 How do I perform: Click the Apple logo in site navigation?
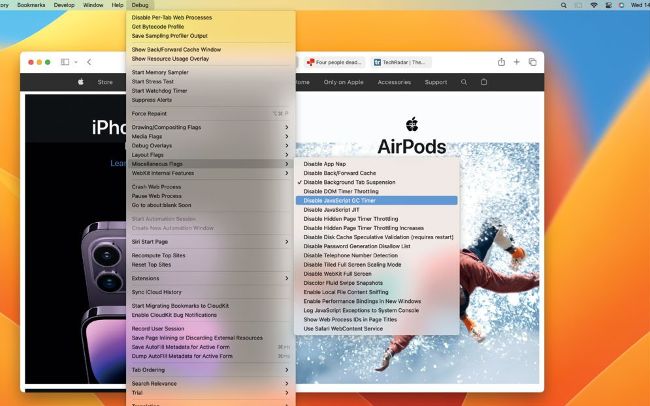(81, 82)
